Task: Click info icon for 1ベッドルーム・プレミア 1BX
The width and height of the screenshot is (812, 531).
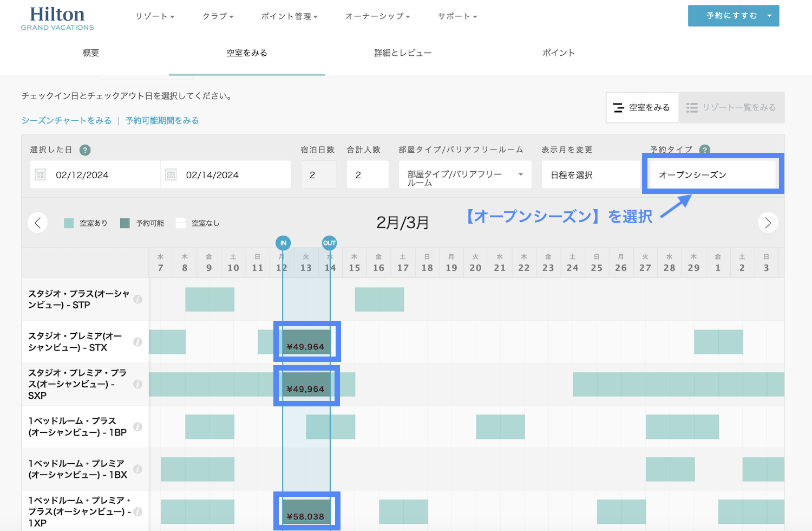Action: 137,469
